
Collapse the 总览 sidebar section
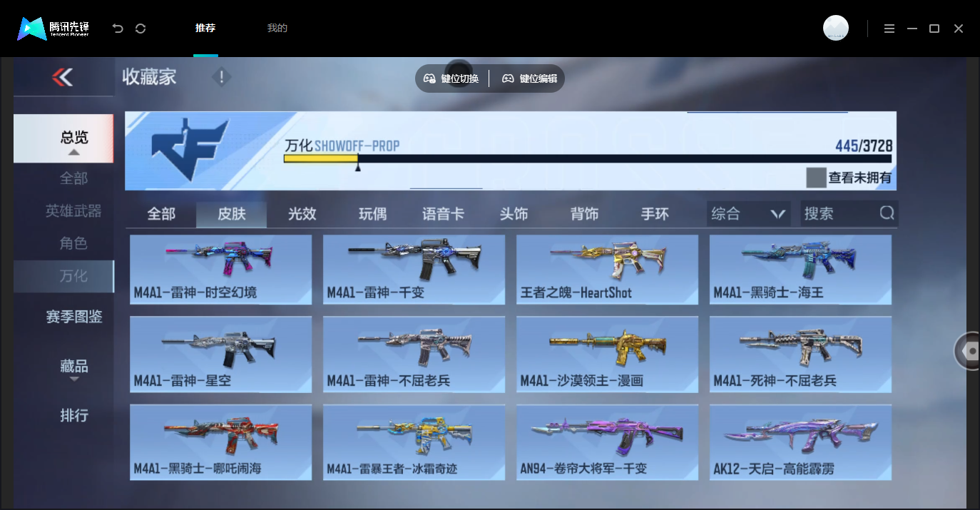pyautogui.click(x=63, y=139)
